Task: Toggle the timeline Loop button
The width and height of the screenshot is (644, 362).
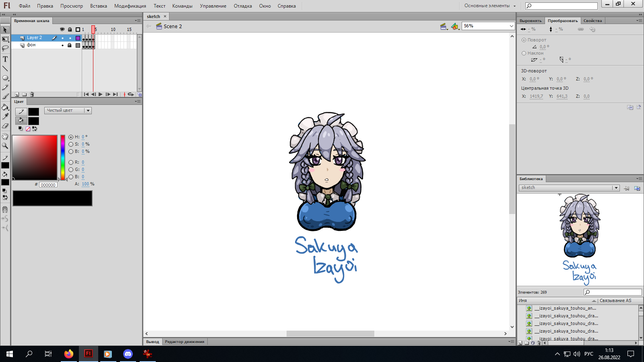Action: tap(131, 95)
